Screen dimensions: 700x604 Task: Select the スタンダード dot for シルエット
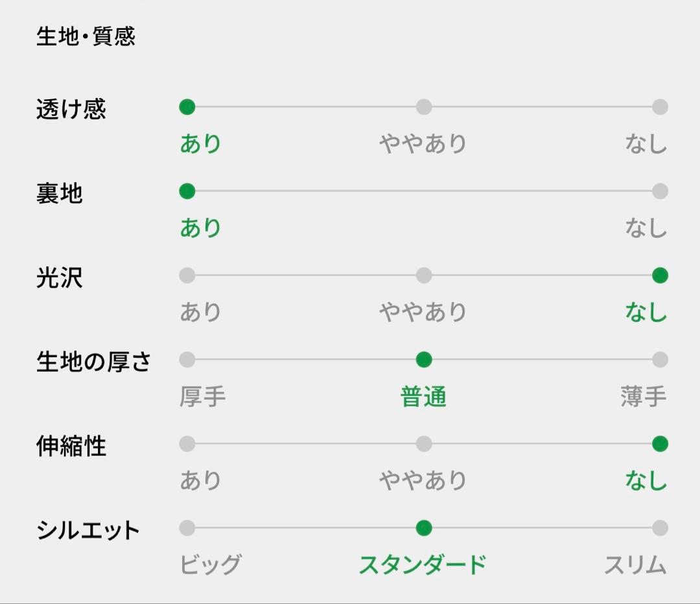[x=424, y=528]
